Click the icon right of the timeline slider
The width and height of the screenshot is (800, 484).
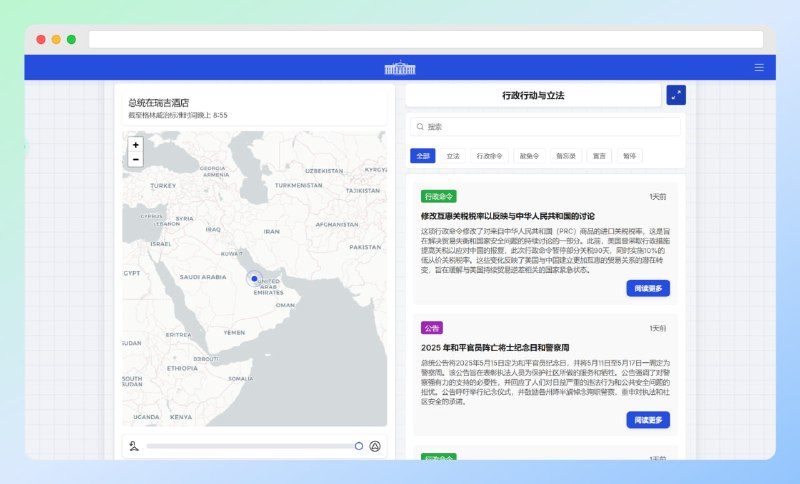pyautogui.click(x=376, y=446)
